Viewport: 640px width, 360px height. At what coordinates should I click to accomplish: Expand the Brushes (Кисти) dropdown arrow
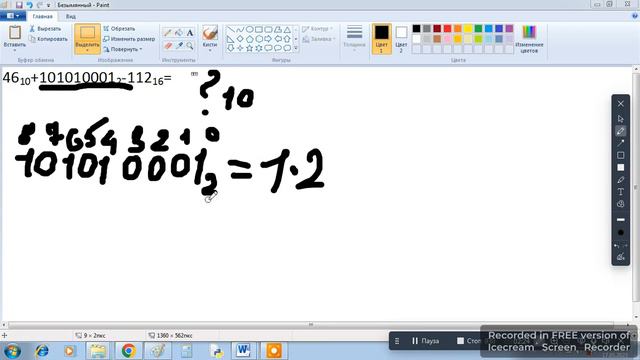(210, 50)
